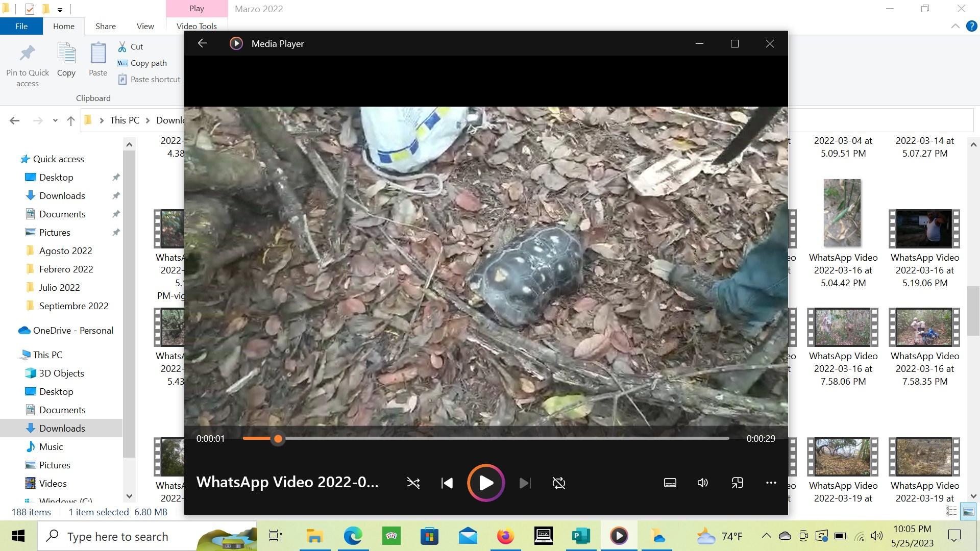Image resolution: width=980 pixels, height=551 pixels.
Task: Expand the ribbon with chevron arrow
Action: point(955,26)
